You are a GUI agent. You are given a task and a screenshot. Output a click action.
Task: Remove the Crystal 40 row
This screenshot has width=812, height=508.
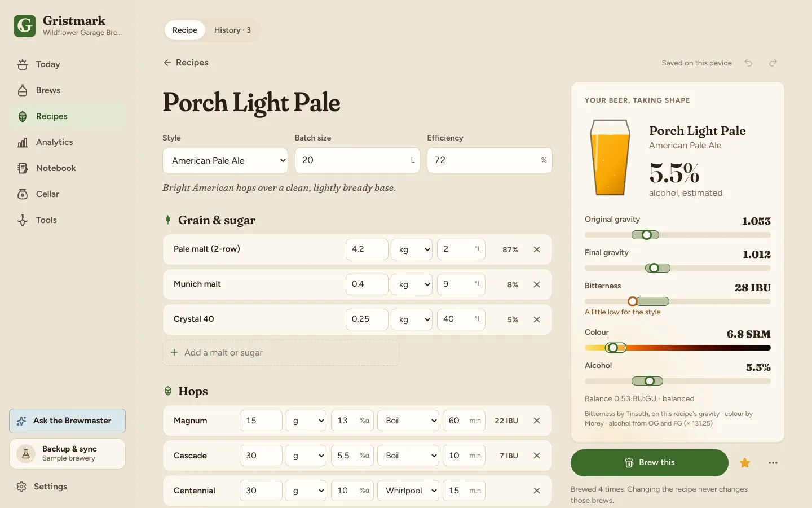coord(537,319)
